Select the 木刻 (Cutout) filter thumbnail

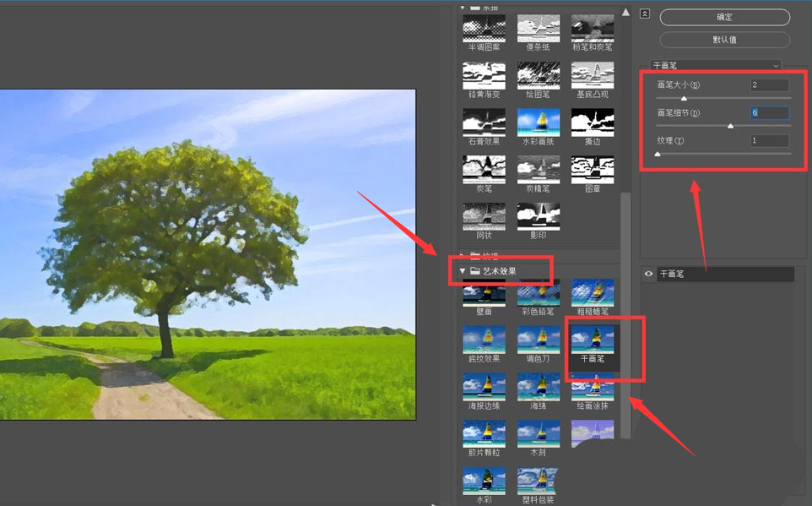538,434
